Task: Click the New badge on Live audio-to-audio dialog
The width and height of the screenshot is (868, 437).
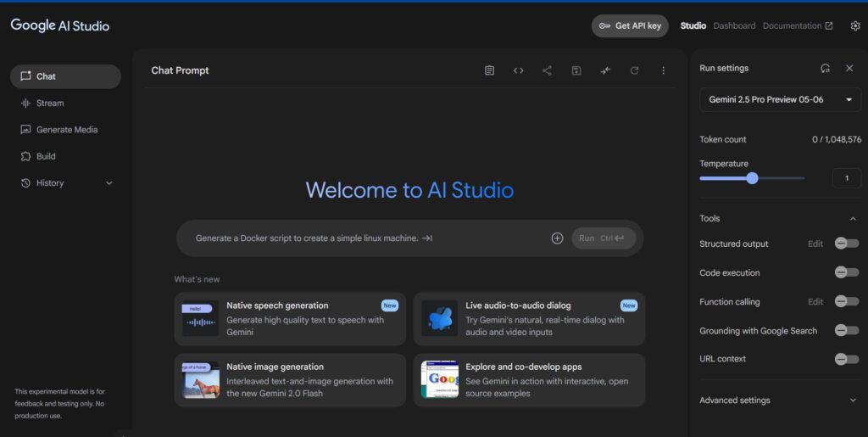Action: pos(629,305)
